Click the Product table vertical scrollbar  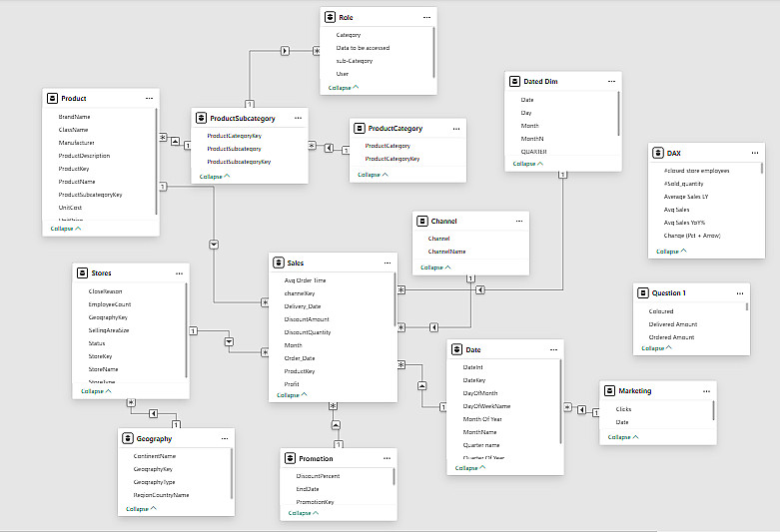(x=156, y=162)
